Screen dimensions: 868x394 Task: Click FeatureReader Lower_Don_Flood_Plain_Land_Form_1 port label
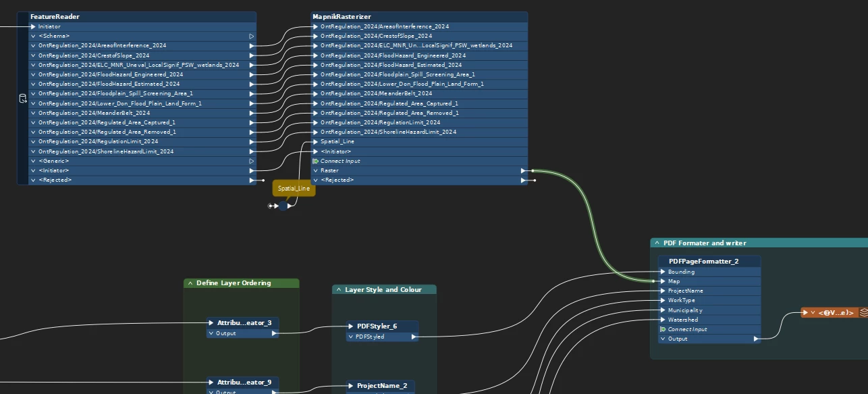coord(120,103)
